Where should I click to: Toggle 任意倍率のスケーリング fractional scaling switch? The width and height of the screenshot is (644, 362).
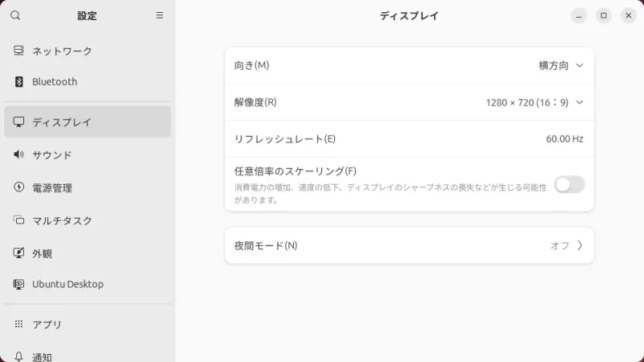point(569,184)
